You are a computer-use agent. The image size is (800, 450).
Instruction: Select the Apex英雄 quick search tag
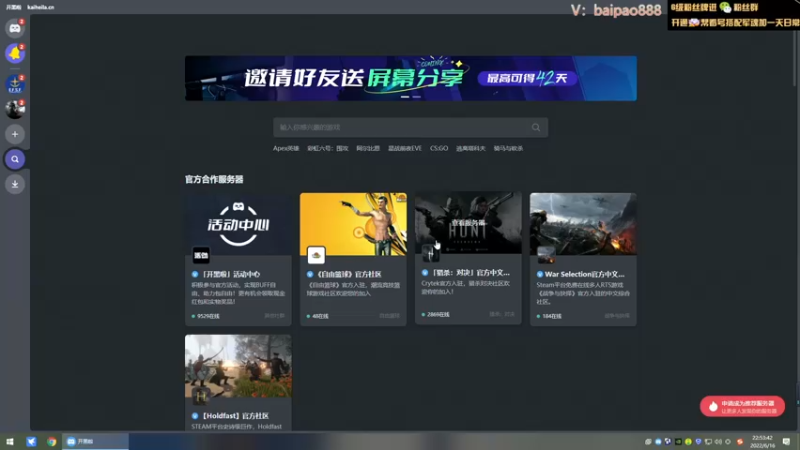[x=286, y=148]
